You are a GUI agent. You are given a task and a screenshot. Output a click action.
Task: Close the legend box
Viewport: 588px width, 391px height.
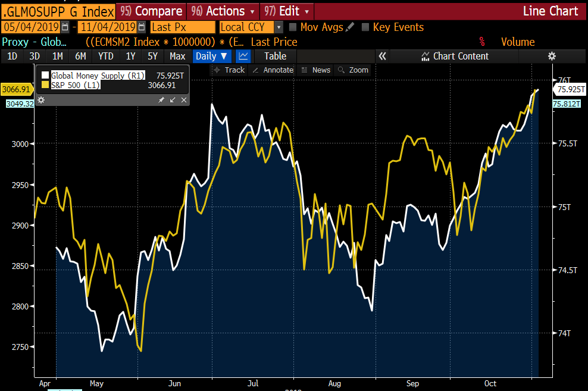pos(184,100)
